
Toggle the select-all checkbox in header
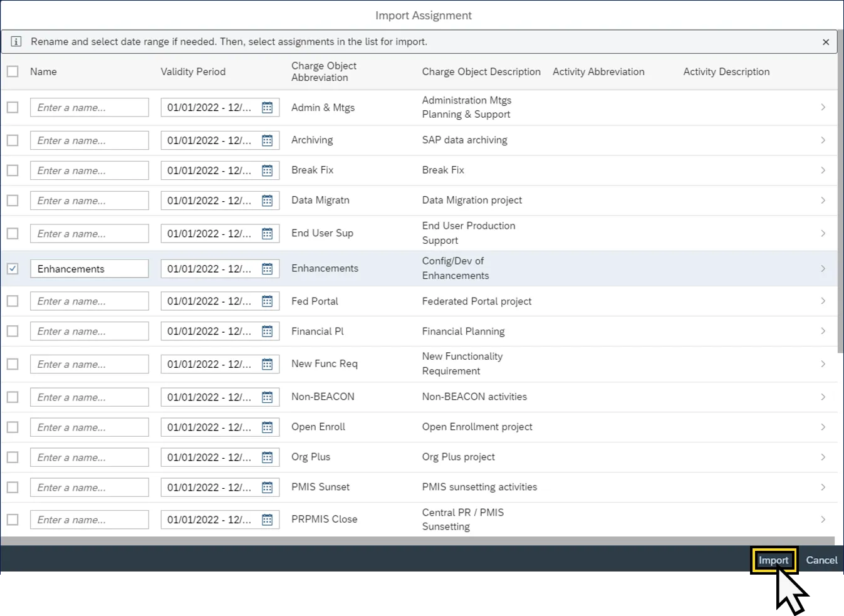coord(13,71)
